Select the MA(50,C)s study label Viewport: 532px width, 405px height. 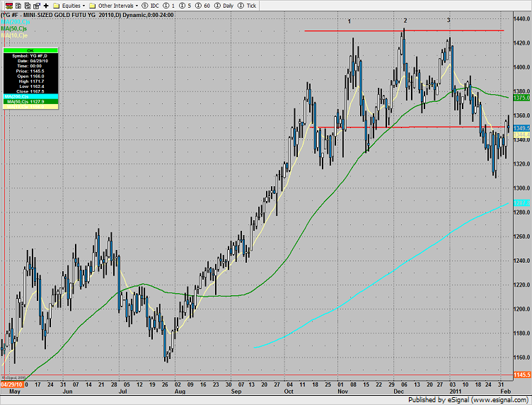14,28
